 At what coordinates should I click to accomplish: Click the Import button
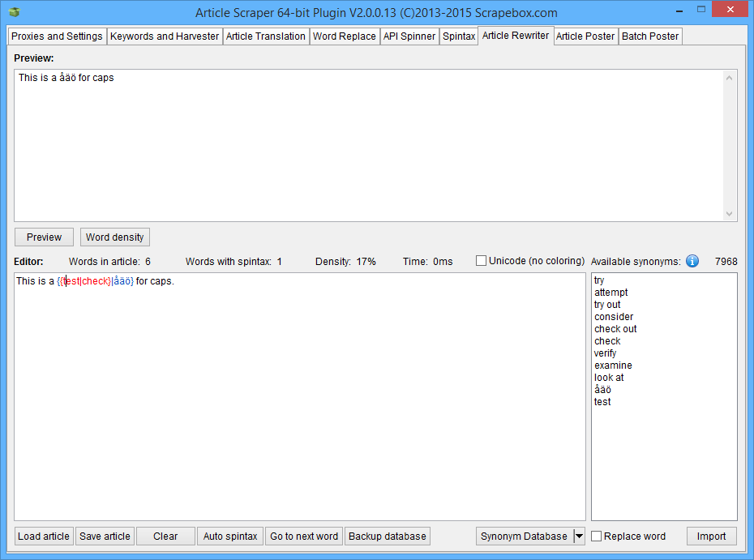711,536
